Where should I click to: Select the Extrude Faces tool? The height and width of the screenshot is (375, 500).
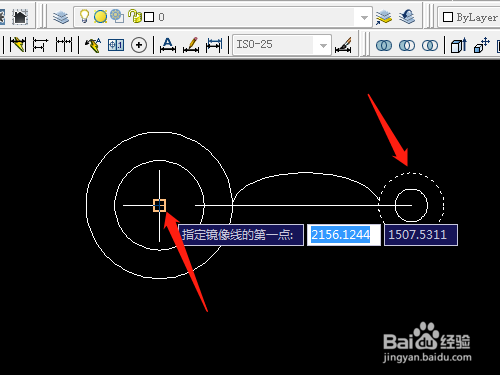pos(458,45)
